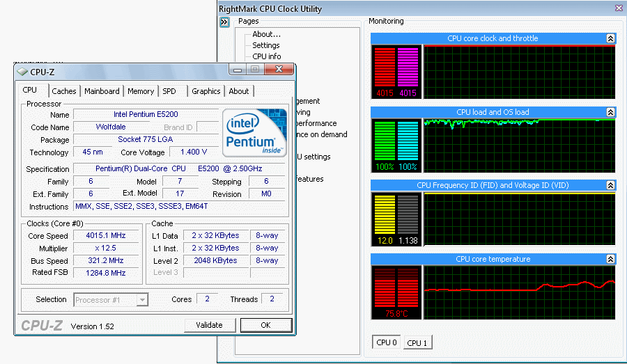
Task: Click the Cores value 2
Action: (x=207, y=299)
